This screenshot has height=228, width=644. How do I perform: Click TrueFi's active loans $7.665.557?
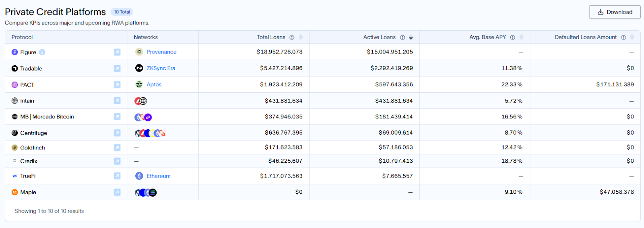[x=398, y=176]
